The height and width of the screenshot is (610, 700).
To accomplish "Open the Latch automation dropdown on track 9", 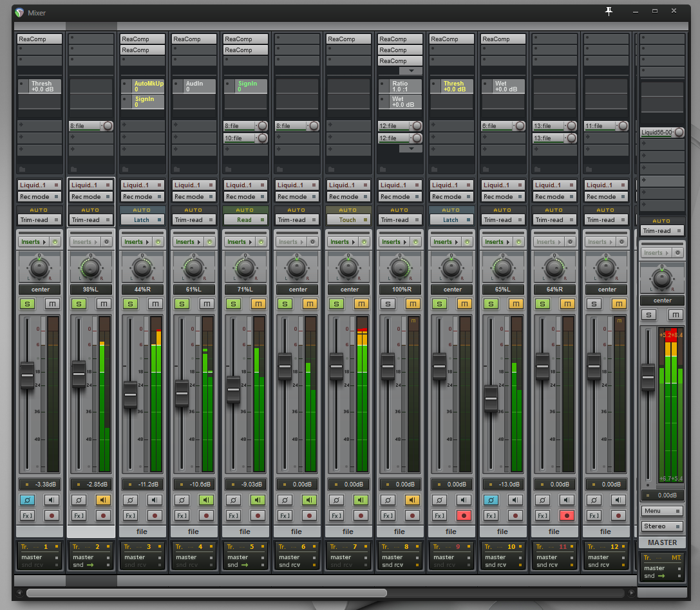I will [x=451, y=220].
